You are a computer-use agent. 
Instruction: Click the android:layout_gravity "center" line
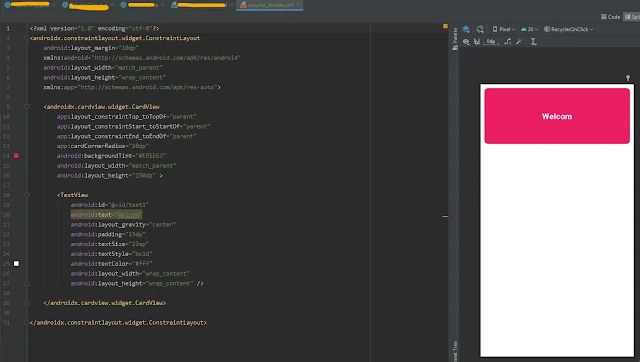click(x=123, y=224)
